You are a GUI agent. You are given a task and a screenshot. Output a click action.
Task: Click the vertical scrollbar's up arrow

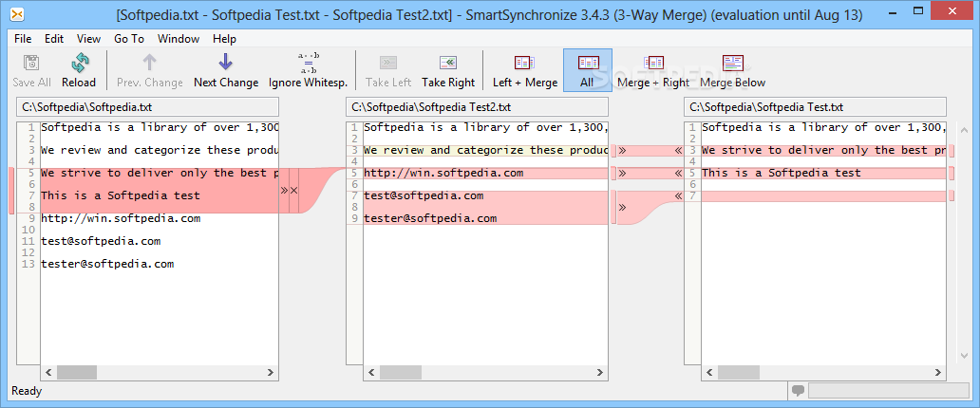coord(964,129)
